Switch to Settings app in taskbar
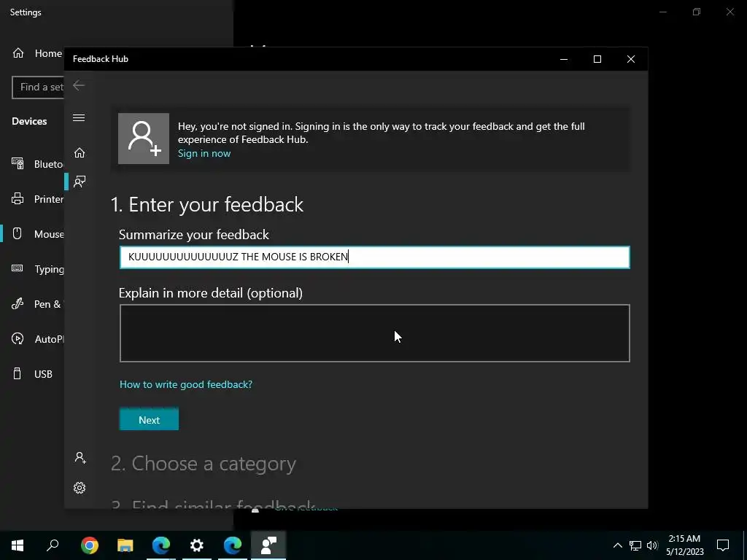Image resolution: width=747 pixels, height=560 pixels. click(197, 545)
